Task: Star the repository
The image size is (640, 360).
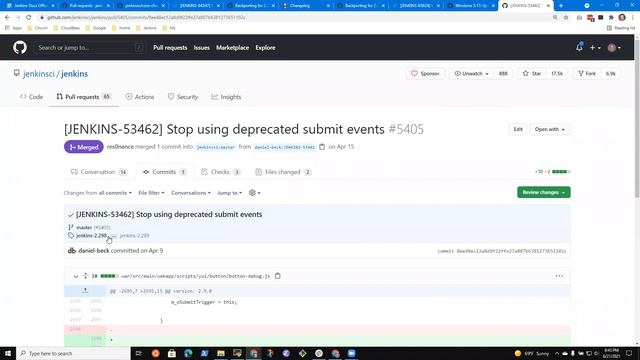Action: tap(532, 73)
